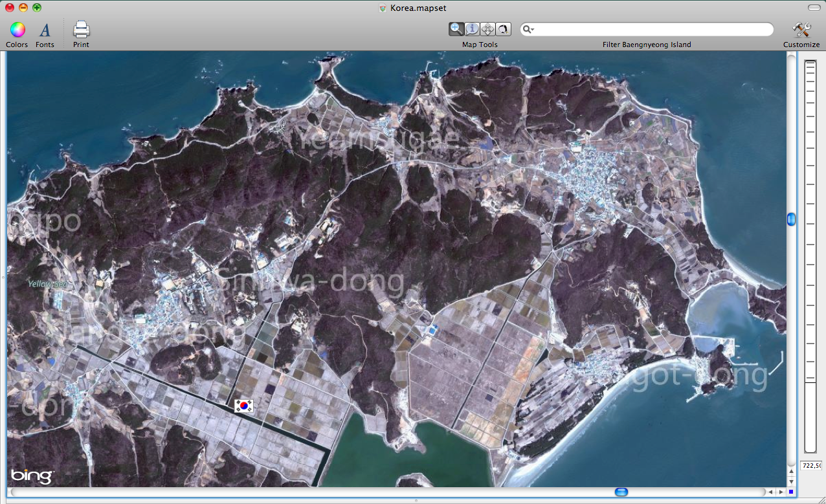Click the zoom scale value field
Viewport: 826px width, 504px height.
(x=811, y=466)
